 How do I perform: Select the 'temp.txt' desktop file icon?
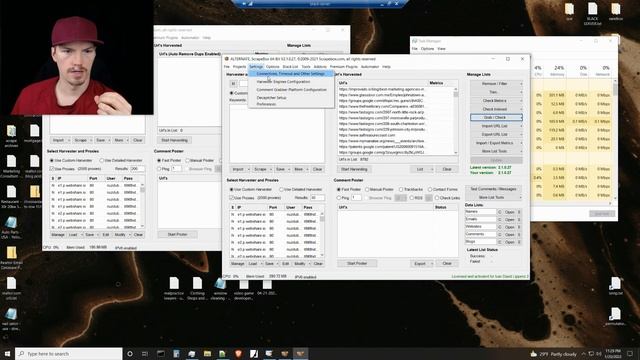click(x=615, y=286)
